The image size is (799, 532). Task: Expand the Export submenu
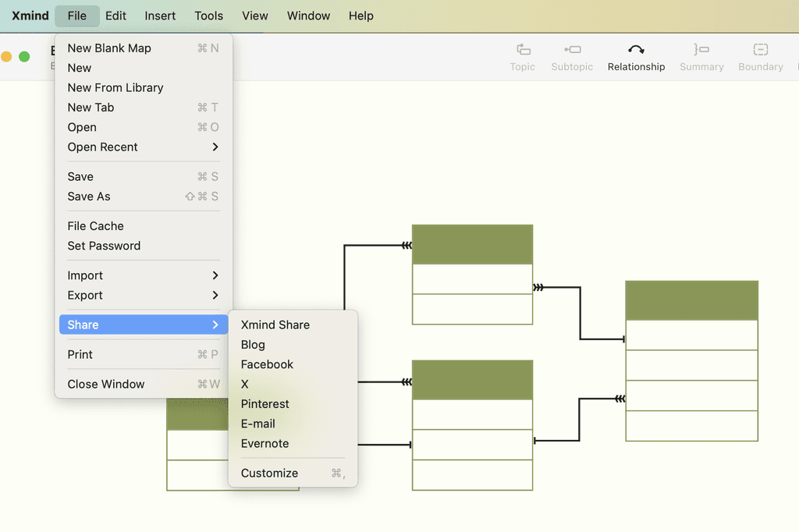point(84,296)
